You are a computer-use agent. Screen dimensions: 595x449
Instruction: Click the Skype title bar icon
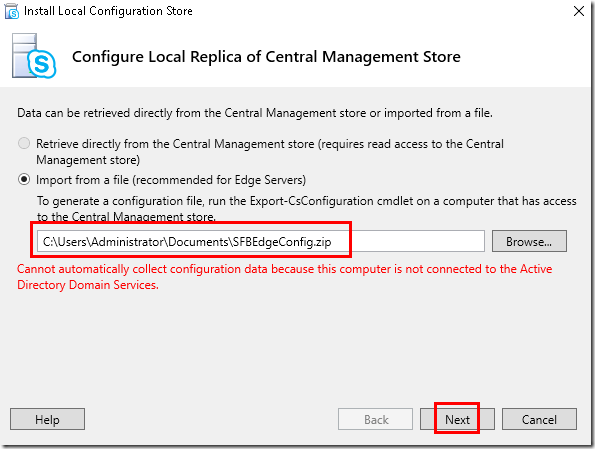click(x=11, y=11)
